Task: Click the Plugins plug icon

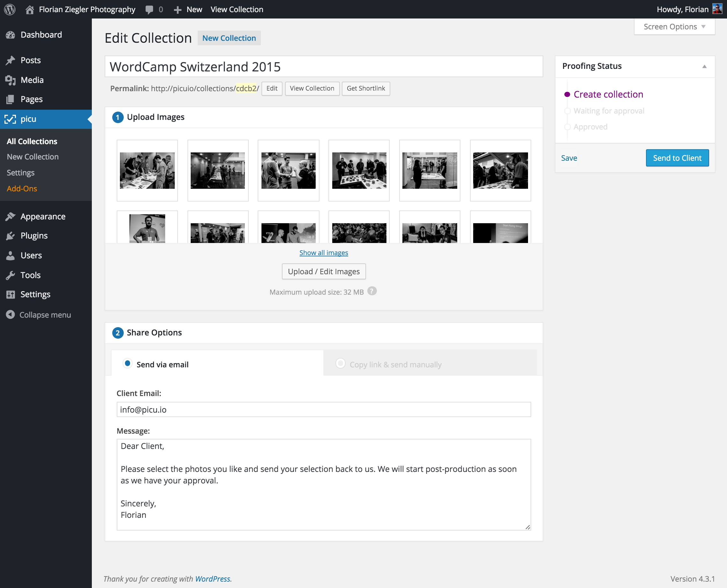Action: pyautogui.click(x=11, y=236)
